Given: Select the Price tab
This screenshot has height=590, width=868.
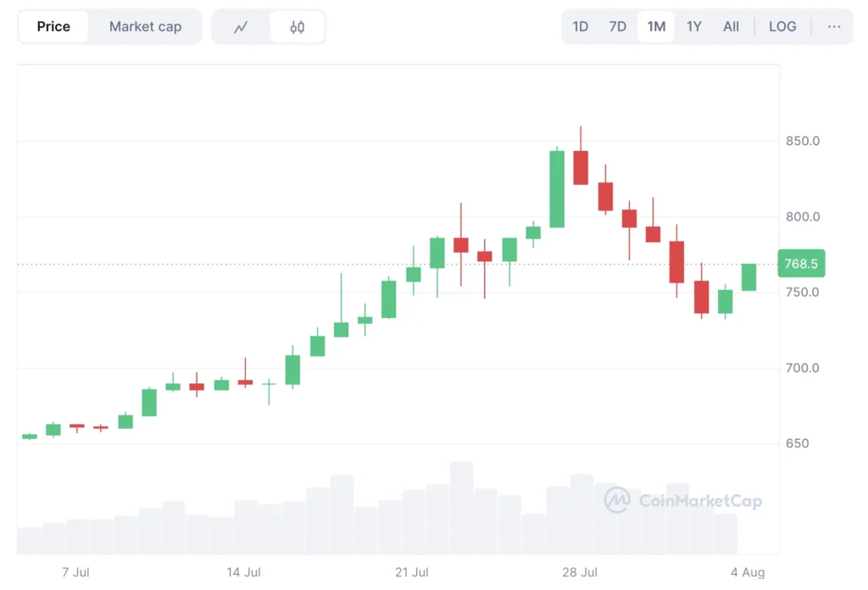Looking at the screenshot, I should pyautogui.click(x=53, y=27).
